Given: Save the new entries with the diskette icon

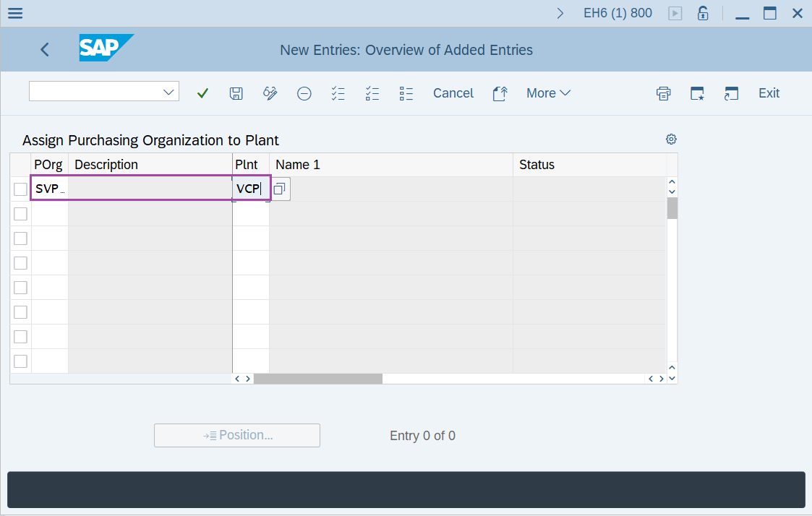Looking at the screenshot, I should coord(236,93).
